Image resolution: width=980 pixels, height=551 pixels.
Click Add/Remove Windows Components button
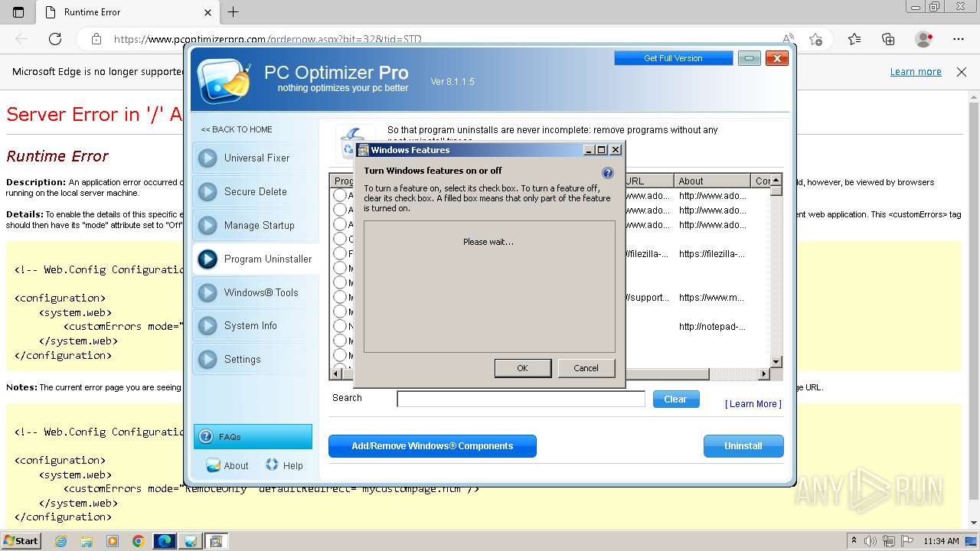coord(433,446)
